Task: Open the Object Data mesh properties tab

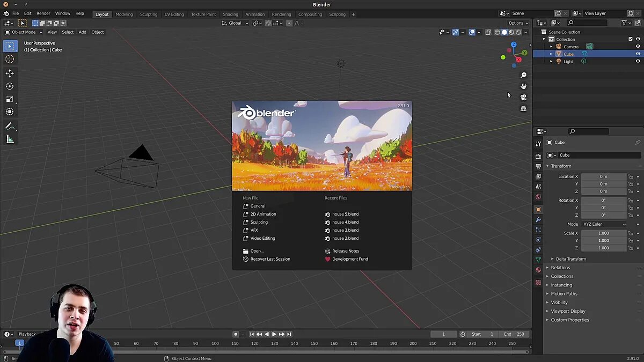Action: tap(538, 260)
